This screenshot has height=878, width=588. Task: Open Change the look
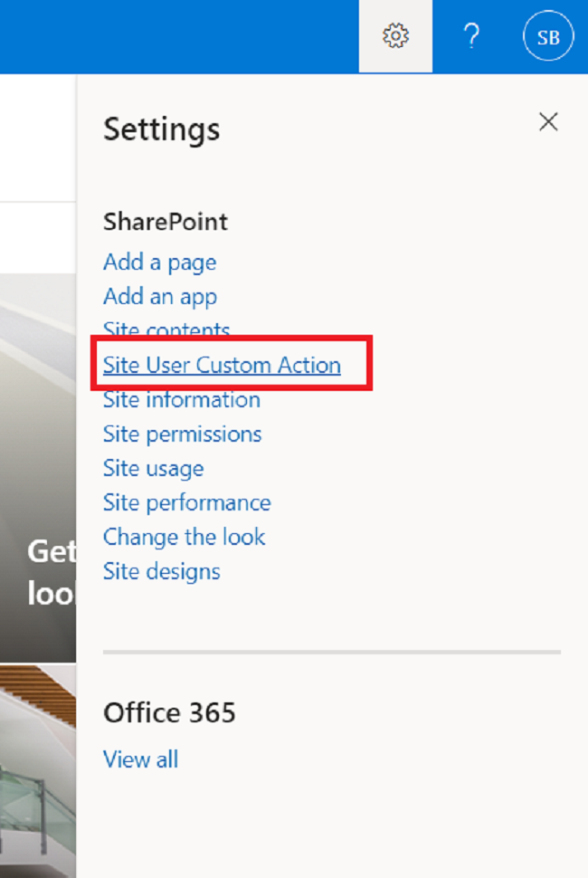coord(184,538)
